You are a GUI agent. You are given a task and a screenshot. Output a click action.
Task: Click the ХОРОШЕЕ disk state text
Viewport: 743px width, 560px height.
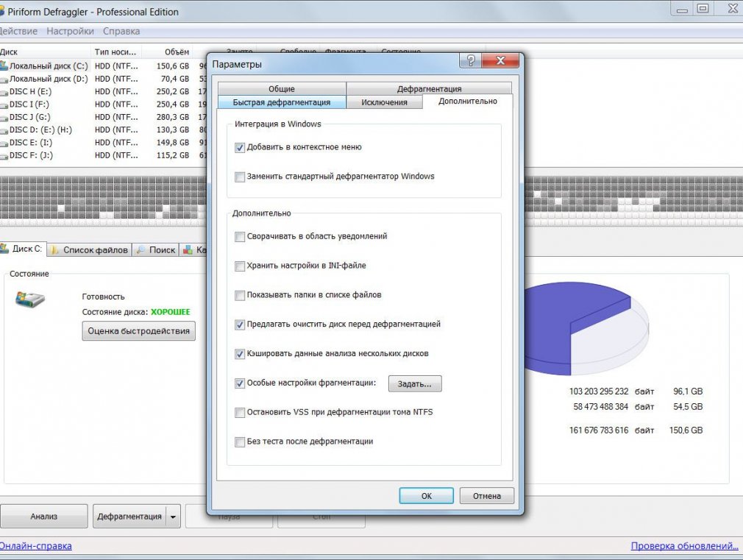pyautogui.click(x=170, y=312)
